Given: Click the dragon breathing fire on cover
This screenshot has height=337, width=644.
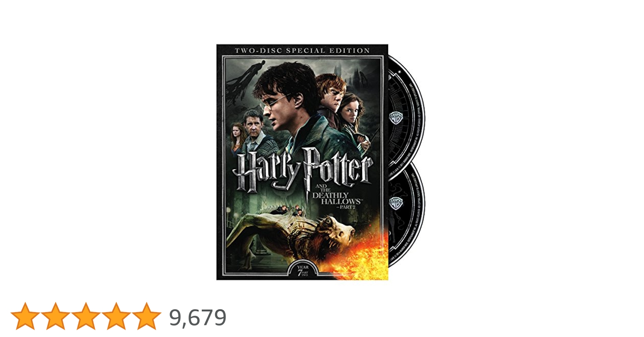Looking at the screenshot, I should click(x=290, y=236).
